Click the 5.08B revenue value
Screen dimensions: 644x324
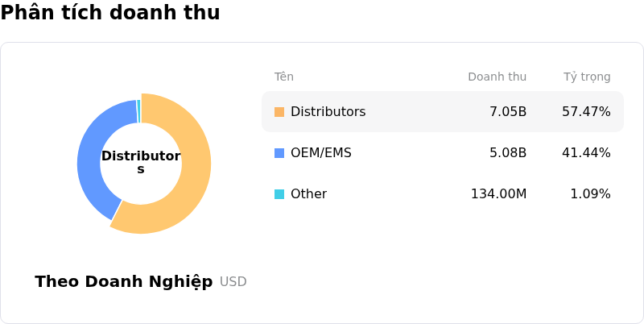tap(508, 153)
